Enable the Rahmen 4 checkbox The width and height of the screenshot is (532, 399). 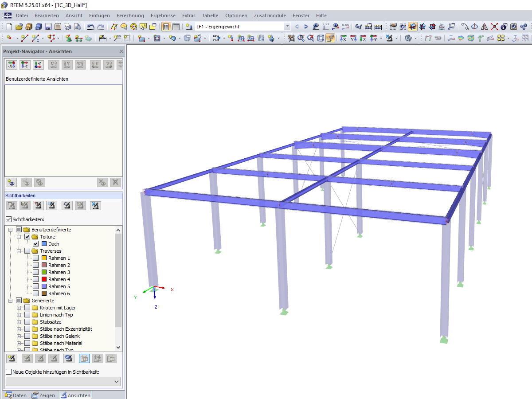35,279
